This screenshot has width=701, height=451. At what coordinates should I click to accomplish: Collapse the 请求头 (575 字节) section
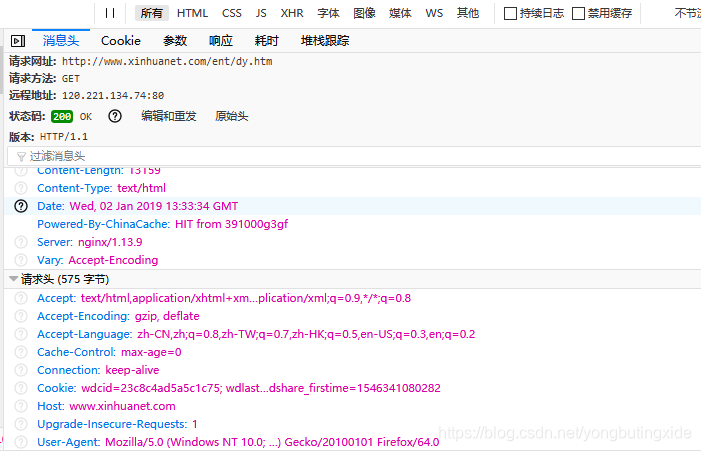coord(13,279)
